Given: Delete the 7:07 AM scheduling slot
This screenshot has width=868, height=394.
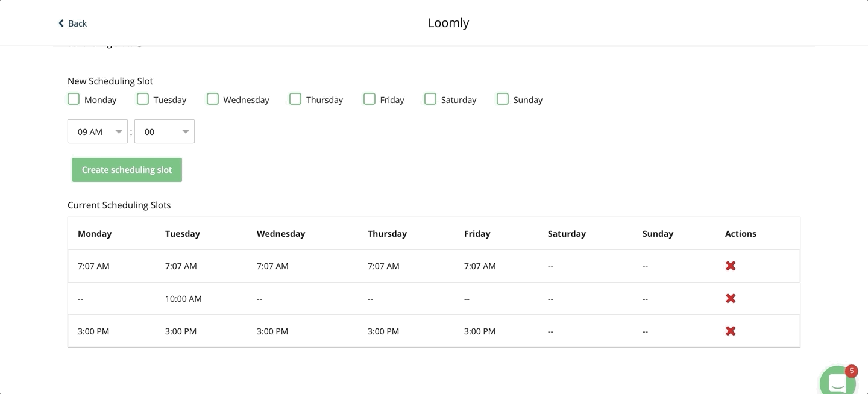Looking at the screenshot, I should [730, 266].
